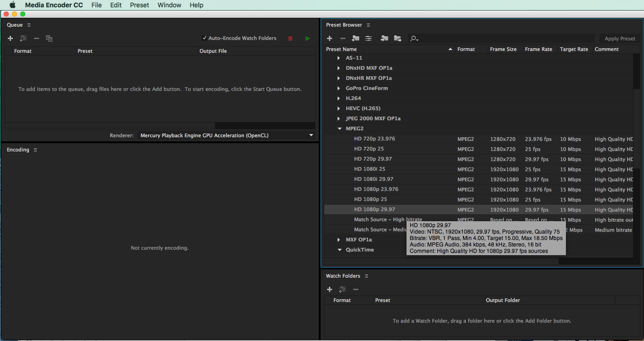The image size is (644, 341).
Task: Click the Add Output icon in Watch Folders
Action: coord(343,289)
